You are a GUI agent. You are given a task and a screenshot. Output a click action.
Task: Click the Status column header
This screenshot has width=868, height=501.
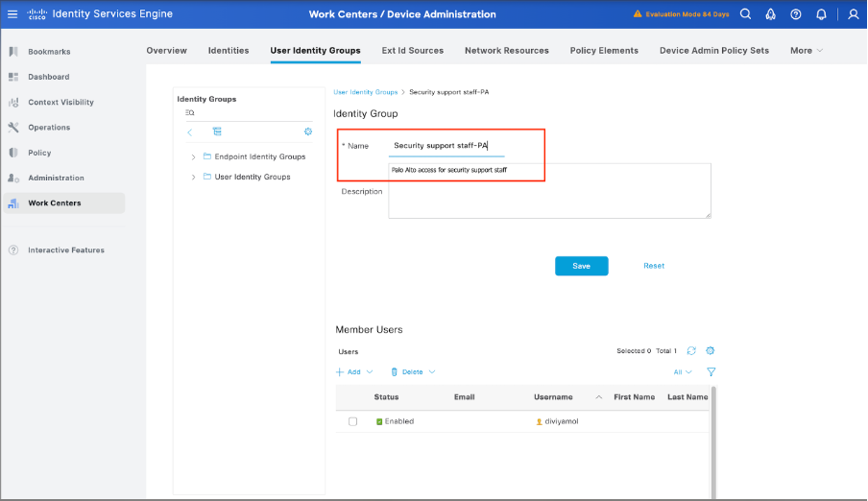point(386,397)
